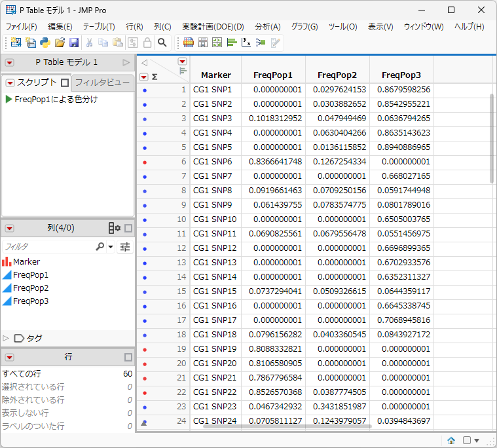Screen dimensions: 497x448
Task: Click the FreqPop2 column header
Action: click(x=337, y=75)
